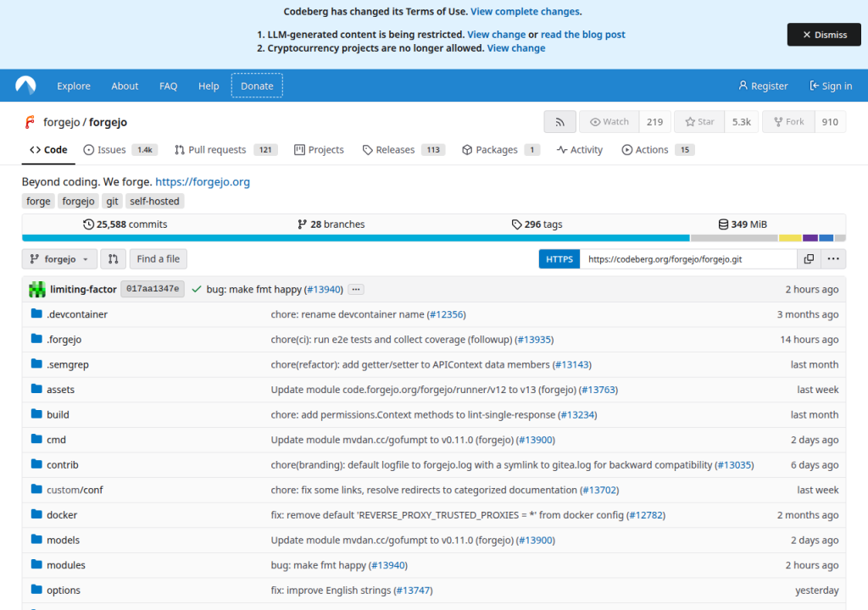Open the repository RSS feed button
The height and width of the screenshot is (610, 868).
point(559,122)
